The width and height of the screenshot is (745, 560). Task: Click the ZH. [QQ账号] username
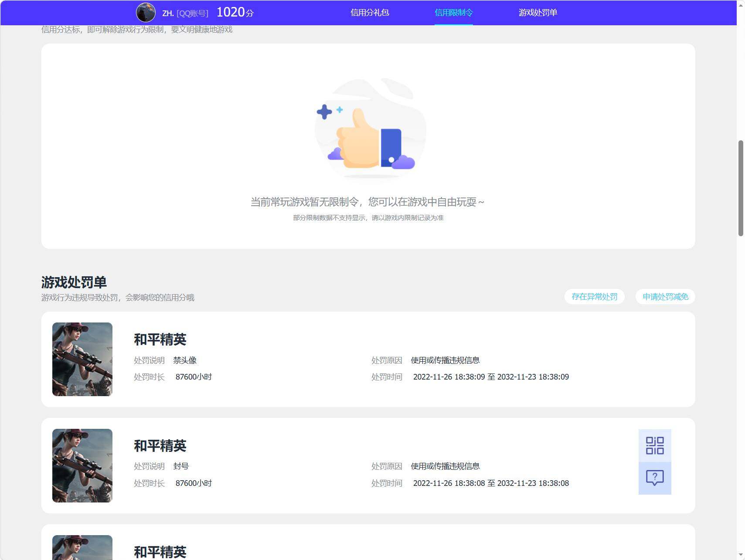coord(185,13)
